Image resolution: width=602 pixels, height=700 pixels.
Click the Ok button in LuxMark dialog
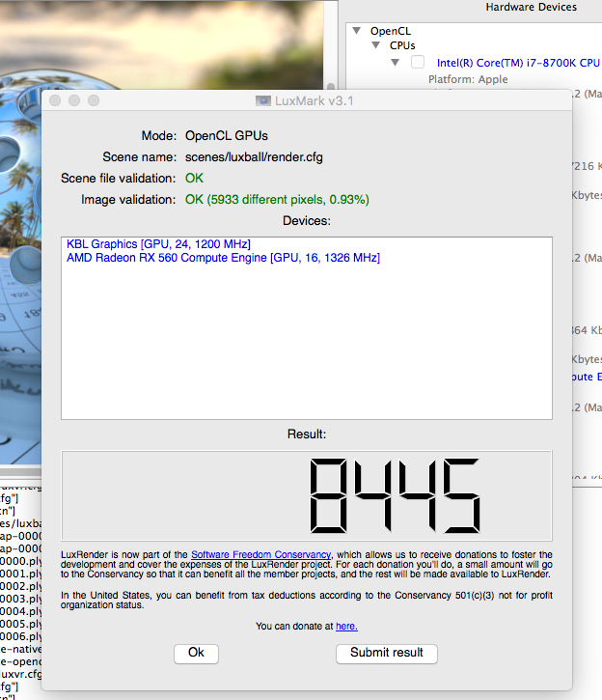pyautogui.click(x=196, y=654)
